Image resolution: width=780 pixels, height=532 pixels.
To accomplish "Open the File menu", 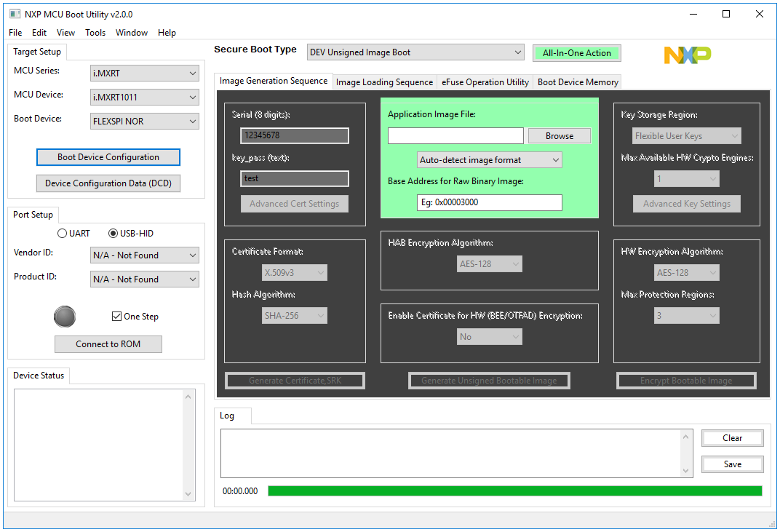I will [x=15, y=32].
